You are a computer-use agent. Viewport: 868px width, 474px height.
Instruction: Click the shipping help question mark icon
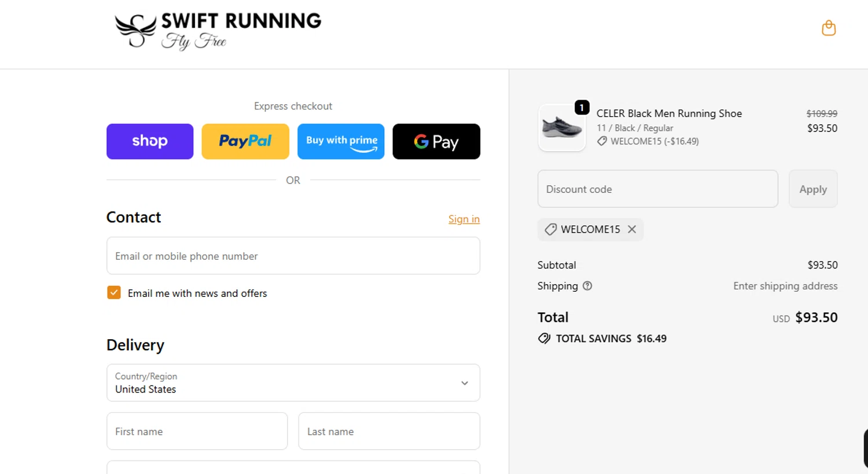pos(587,286)
